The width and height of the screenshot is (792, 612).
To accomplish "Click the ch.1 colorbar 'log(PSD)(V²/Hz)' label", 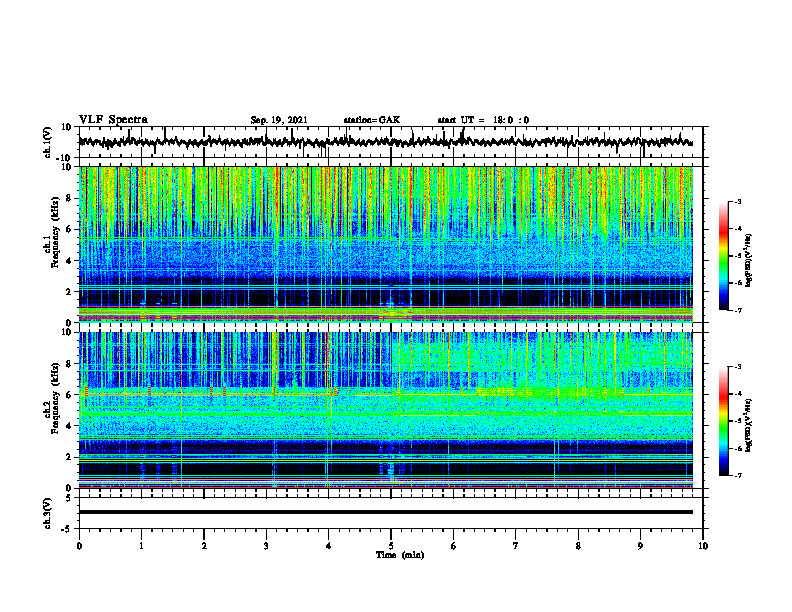I will click(748, 261).
